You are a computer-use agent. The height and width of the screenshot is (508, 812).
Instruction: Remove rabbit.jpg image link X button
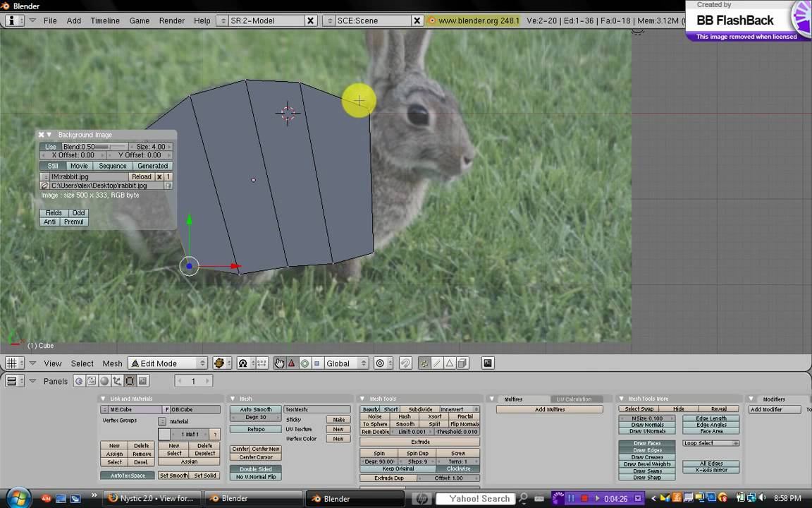pyautogui.click(x=159, y=177)
